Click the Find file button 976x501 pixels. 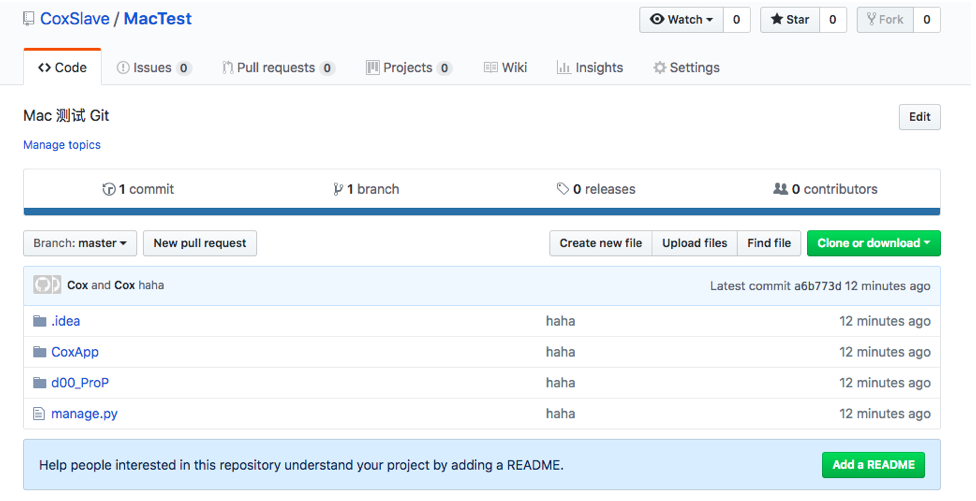pos(769,243)
